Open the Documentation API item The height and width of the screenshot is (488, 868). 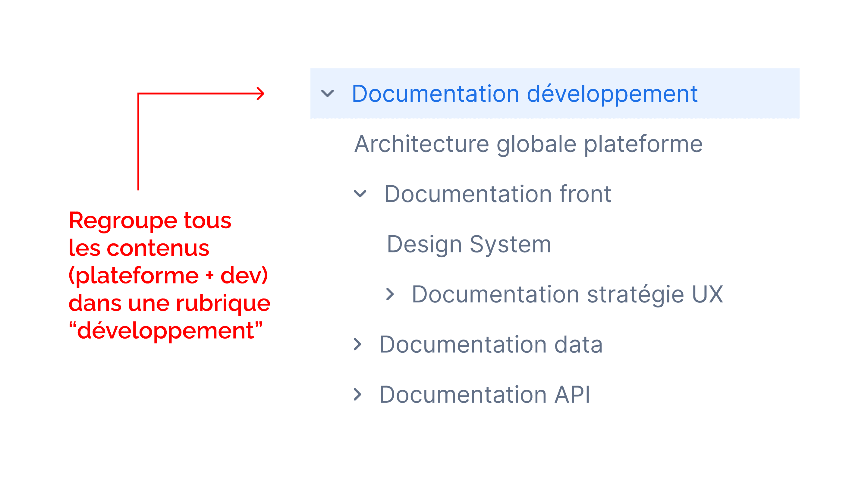point(484,395)
